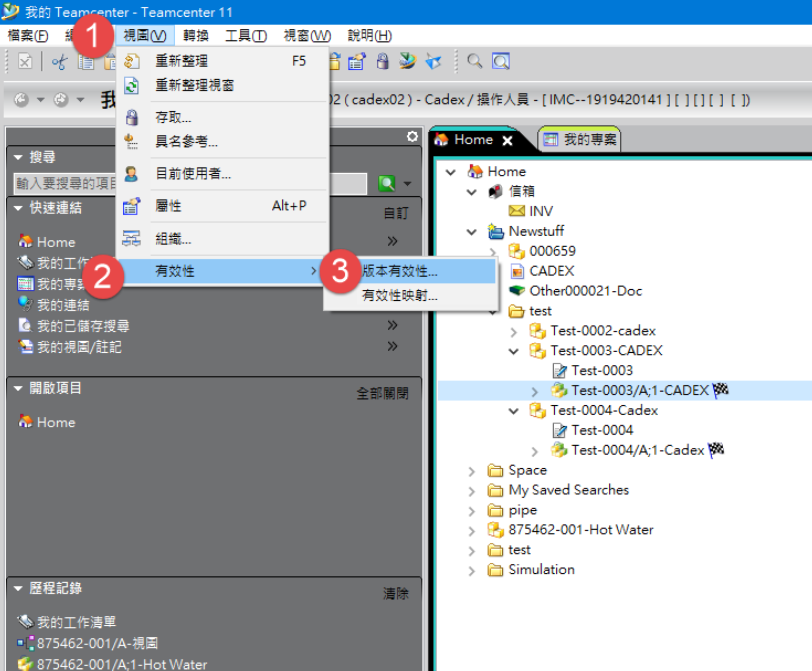Collapse the 快速連結 section
This screenshot has width=812, height=671.
(x=18, y=208)
